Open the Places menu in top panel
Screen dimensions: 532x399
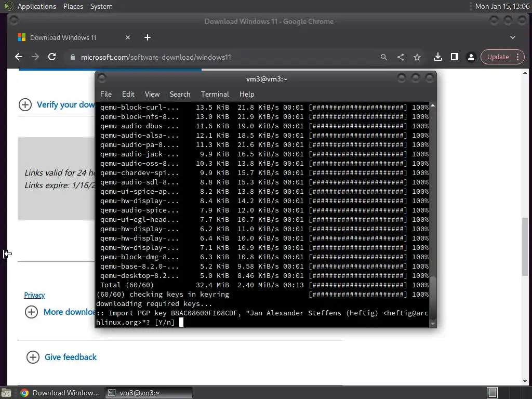73,6
